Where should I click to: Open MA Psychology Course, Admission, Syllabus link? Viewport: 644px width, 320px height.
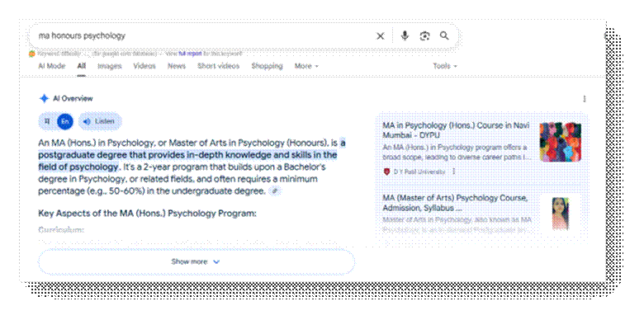[455, 203]
